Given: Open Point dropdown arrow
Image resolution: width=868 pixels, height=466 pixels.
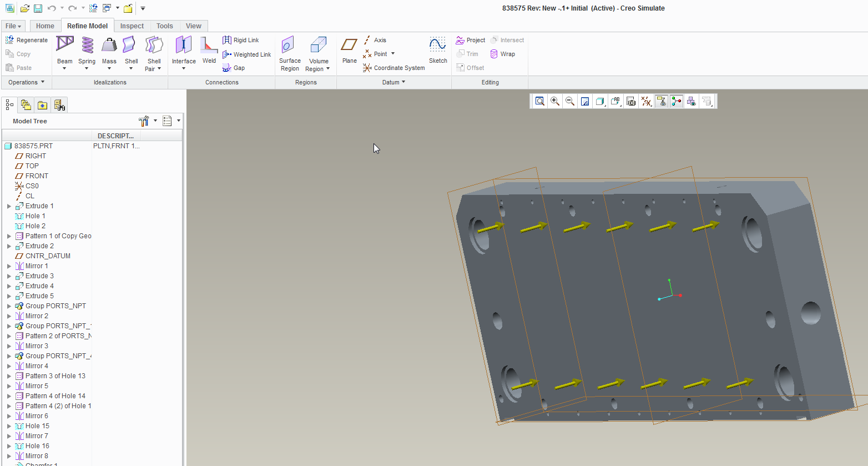Looking at the screenshot, I should tap(393, 54).
